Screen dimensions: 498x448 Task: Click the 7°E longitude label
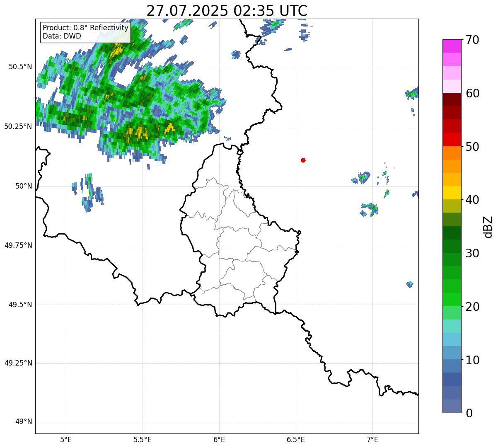372,439
